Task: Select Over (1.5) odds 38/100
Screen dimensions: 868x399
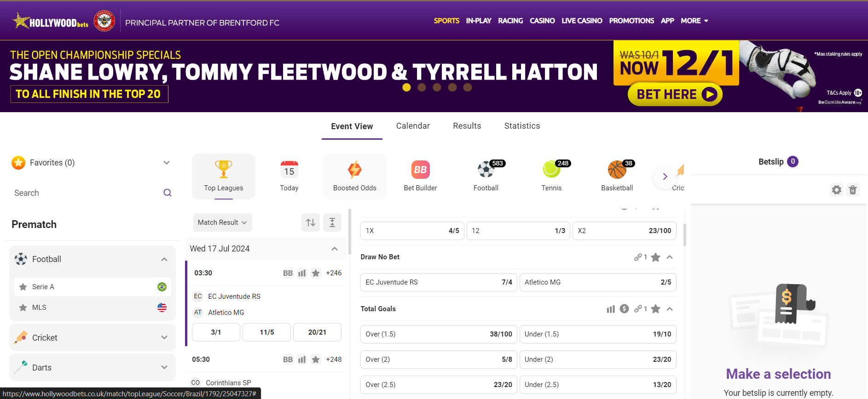Action: [x=439, y=334]
